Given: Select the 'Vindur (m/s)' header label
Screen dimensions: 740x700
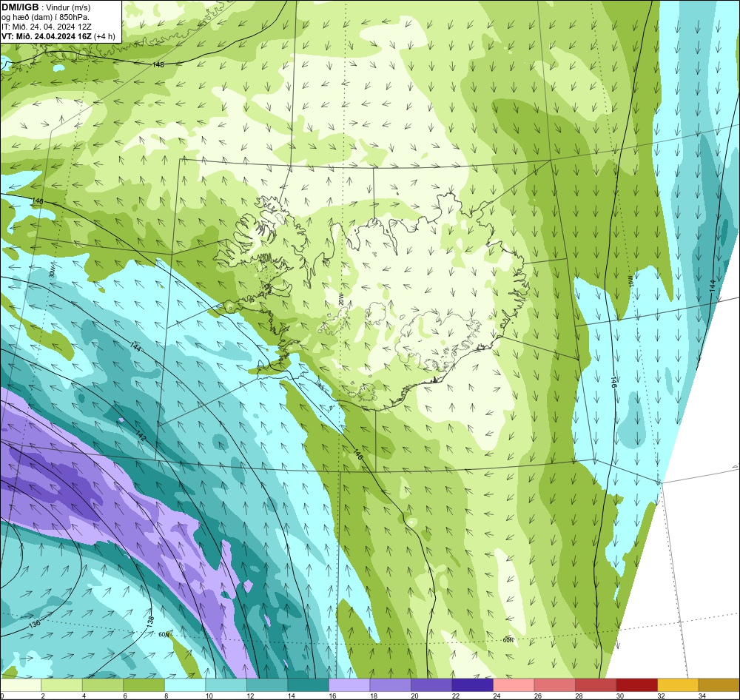Looking at the screenshot, I should pyautogui.click(x=69, y=7).
